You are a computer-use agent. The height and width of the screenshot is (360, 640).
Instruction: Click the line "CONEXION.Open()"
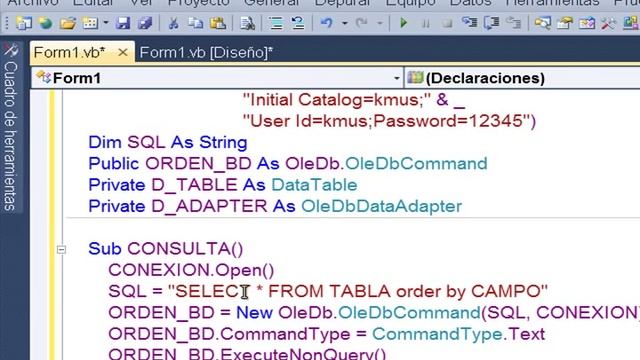191,270
